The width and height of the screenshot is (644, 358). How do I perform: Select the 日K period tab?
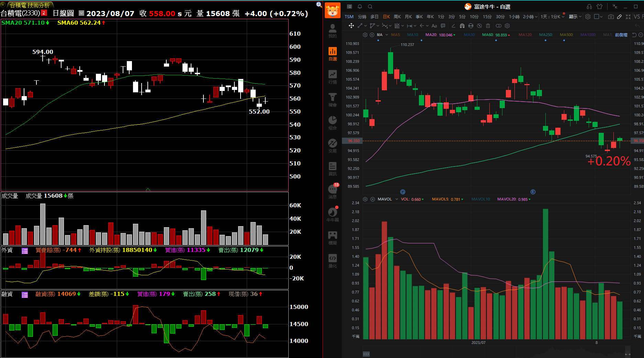(386, 16)
